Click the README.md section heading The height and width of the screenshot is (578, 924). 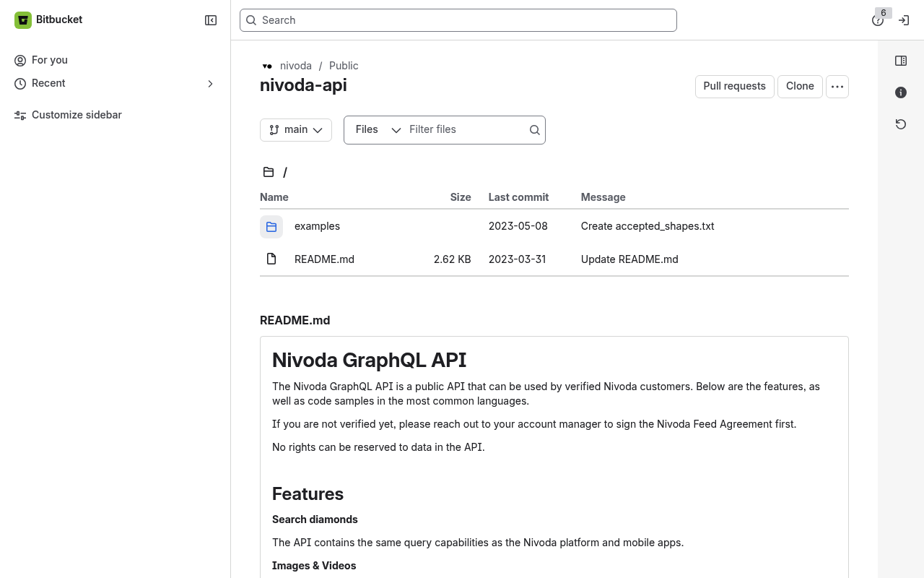(295, 321)
